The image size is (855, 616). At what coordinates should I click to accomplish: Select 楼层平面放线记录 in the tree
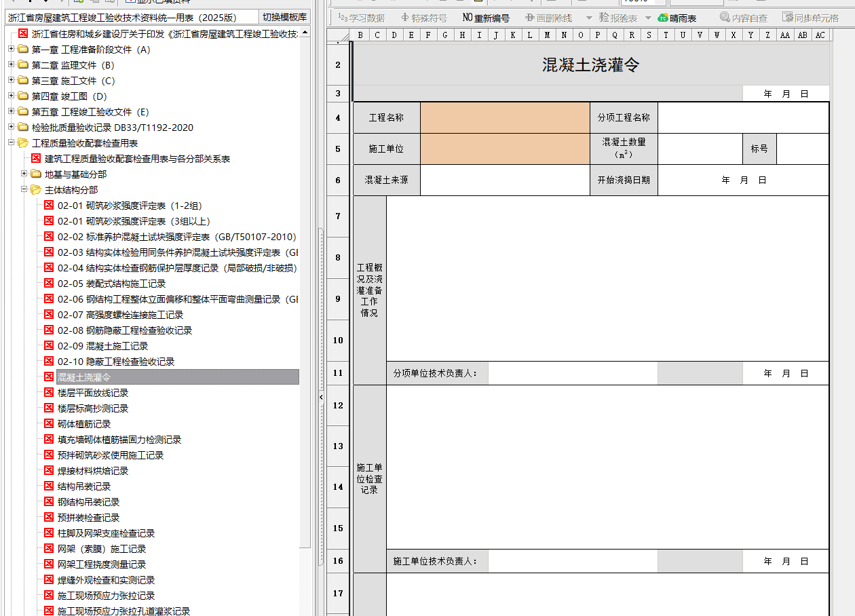(92, 393)
